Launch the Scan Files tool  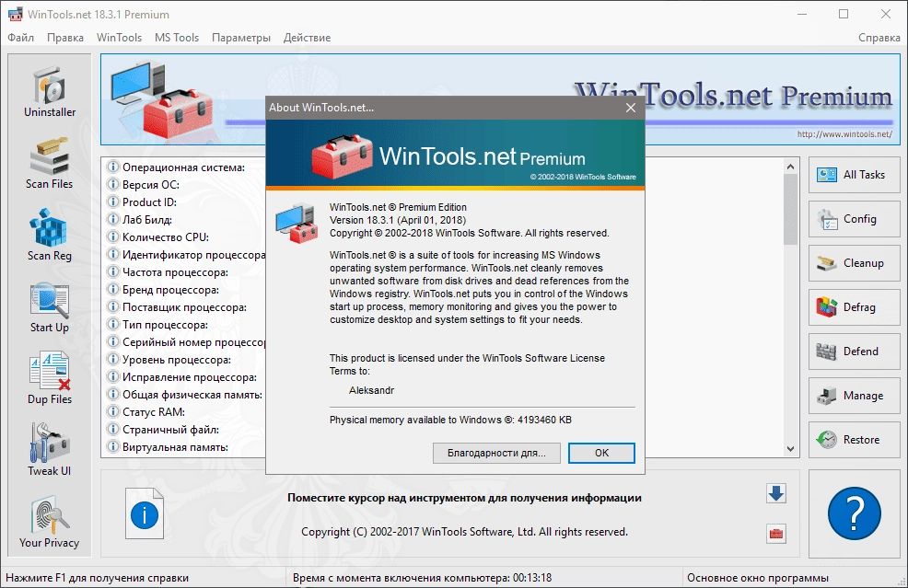click(x=49, y=164)
